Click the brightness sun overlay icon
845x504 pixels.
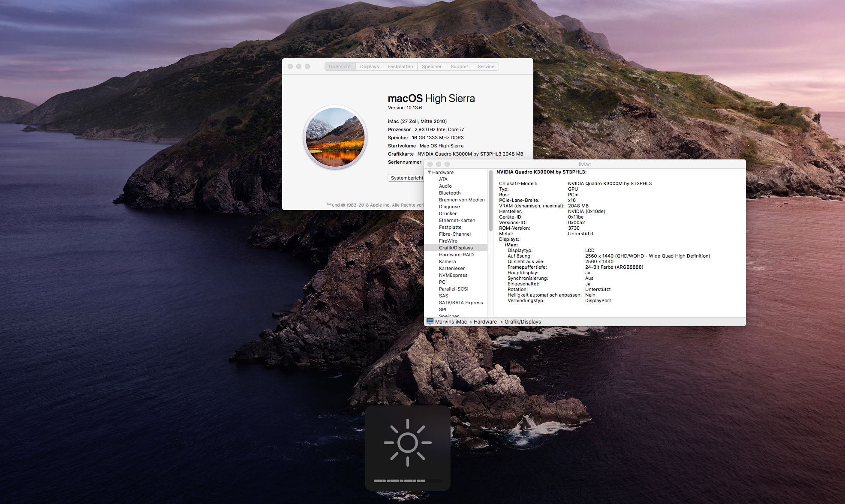[x=407, y=443]
